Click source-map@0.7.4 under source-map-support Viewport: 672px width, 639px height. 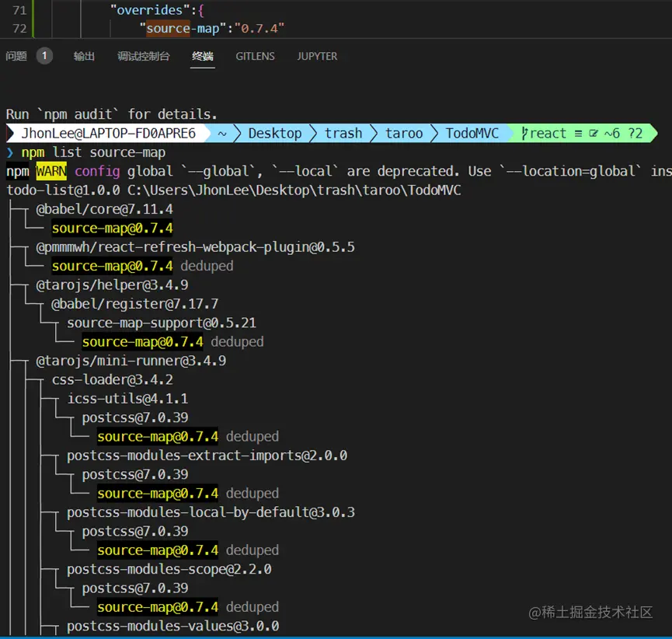[x=143, y=342]
